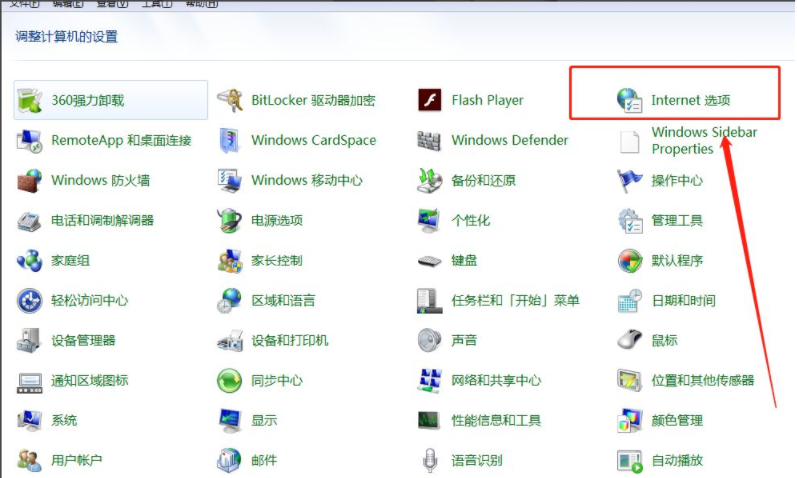This screenshot has width=797, height=478.
Task: Click the 默认程序 icon
Action: coord(630,260)
